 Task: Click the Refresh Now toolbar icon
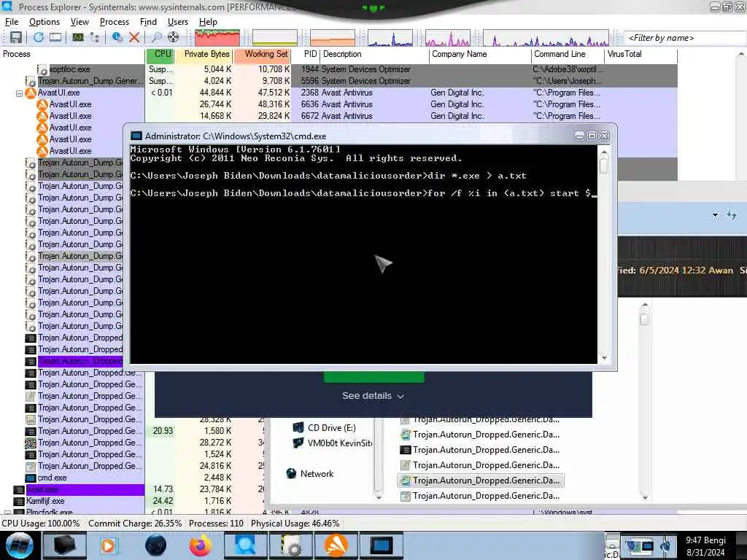tap(39, 37)
